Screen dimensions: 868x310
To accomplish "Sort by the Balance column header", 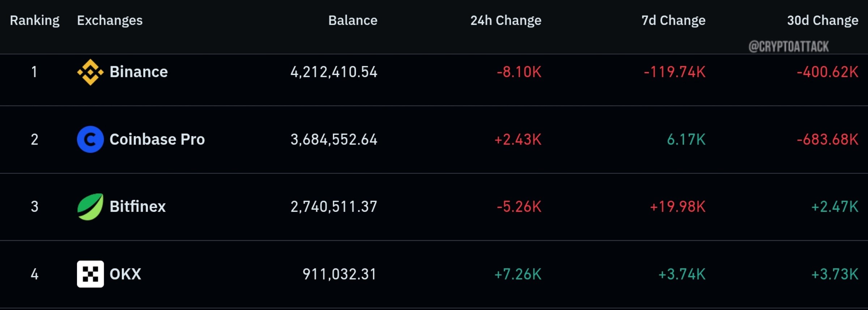I will [353, 21].
